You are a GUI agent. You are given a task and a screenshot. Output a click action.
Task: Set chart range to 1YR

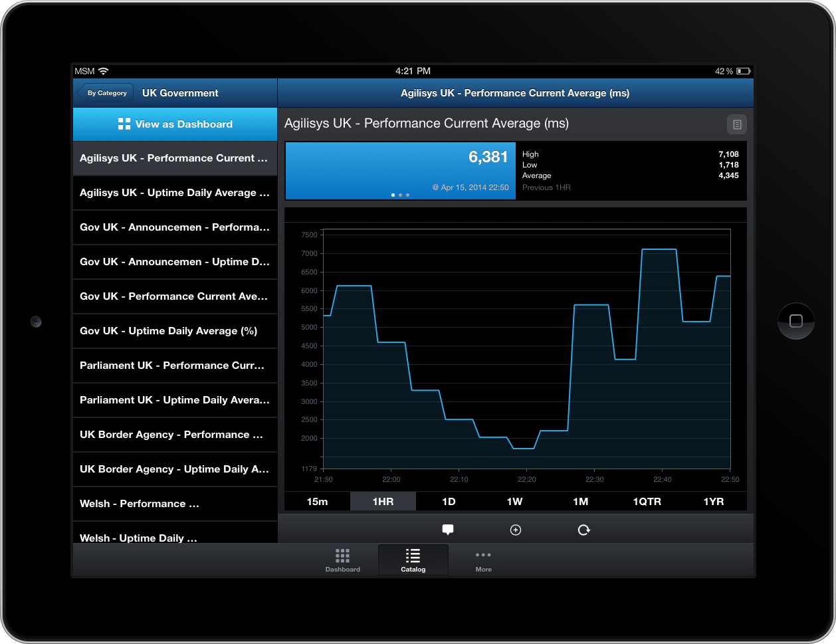(713, 502)
